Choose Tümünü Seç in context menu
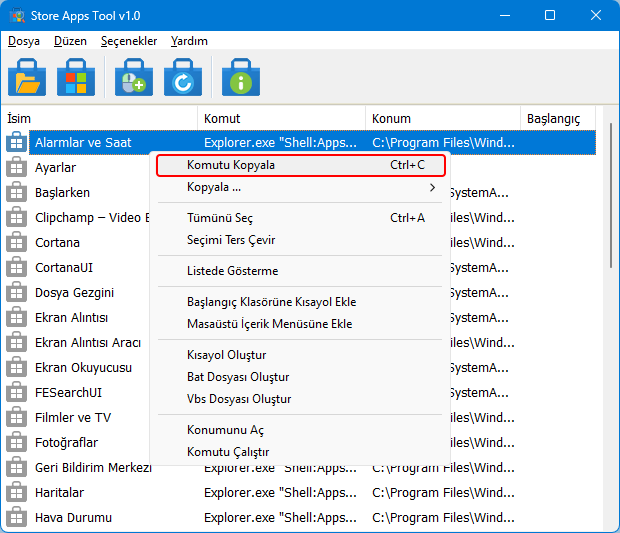This screenshot has height=533, width=620. click(x=301, y=218)
